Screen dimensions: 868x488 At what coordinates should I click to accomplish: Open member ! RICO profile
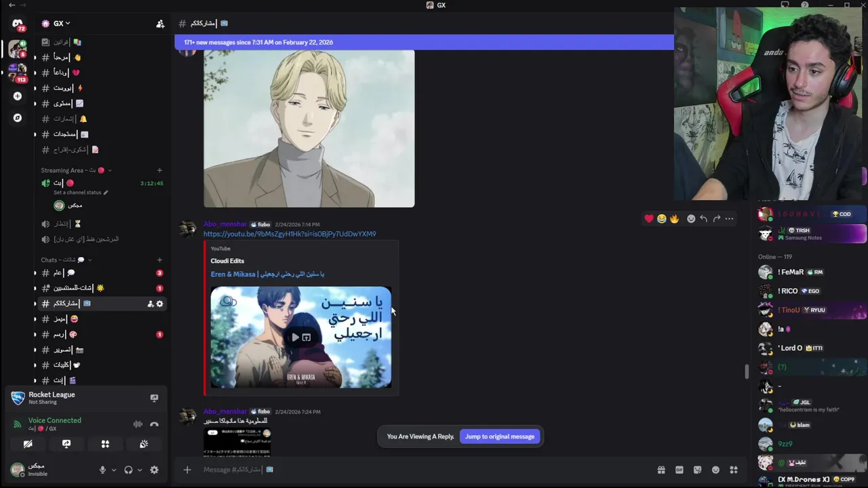tap(811, 291)
